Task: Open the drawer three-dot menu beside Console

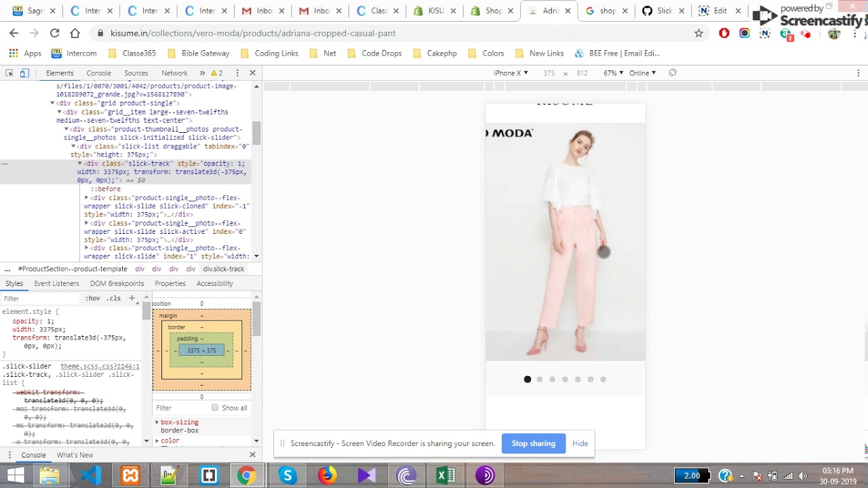Action: coord(9,455)
